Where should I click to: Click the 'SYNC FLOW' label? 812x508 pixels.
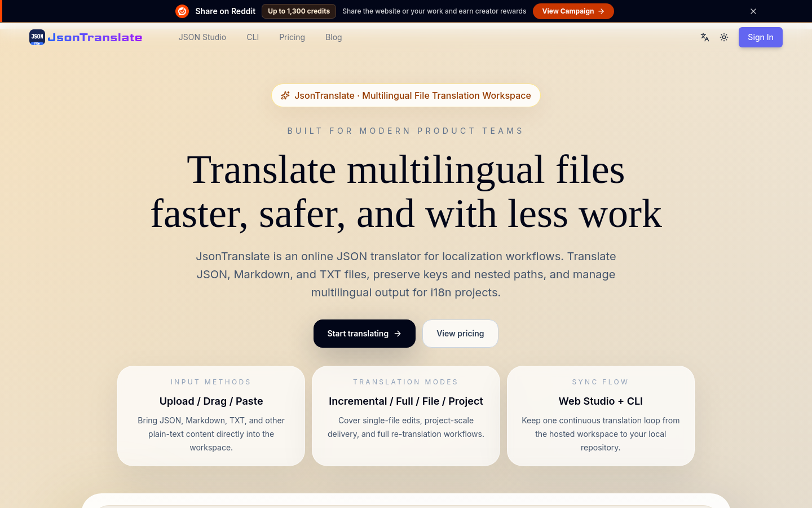(x=601, y=382)
